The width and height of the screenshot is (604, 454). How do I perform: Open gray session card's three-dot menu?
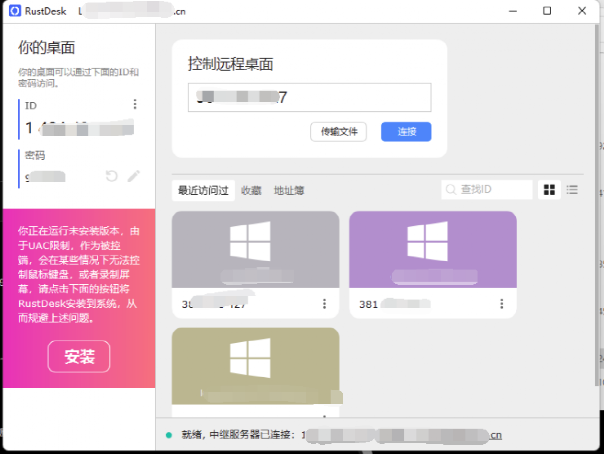coord(324,304)
